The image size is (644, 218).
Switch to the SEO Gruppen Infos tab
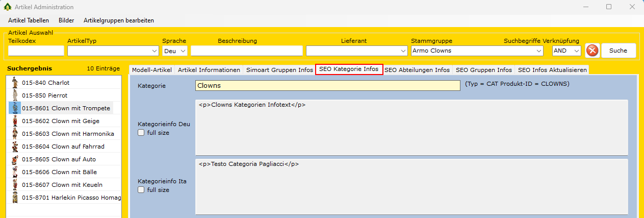[x=483, y=69]
